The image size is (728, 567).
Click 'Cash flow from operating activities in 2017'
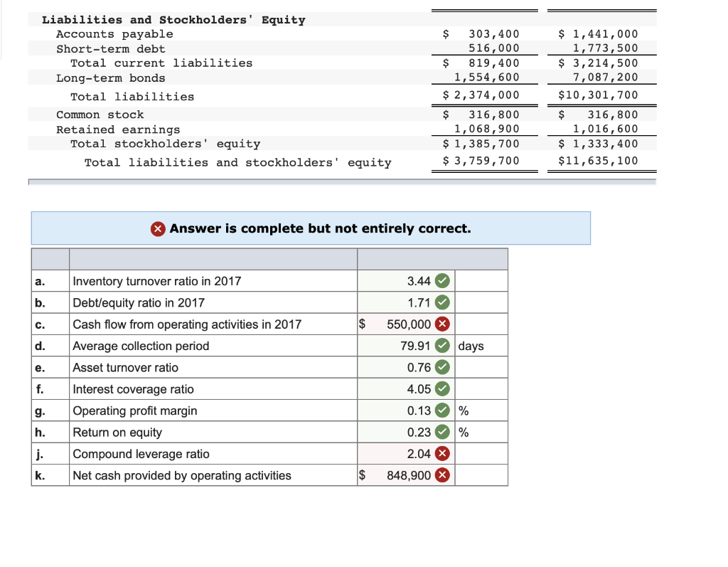click(187, 324)
